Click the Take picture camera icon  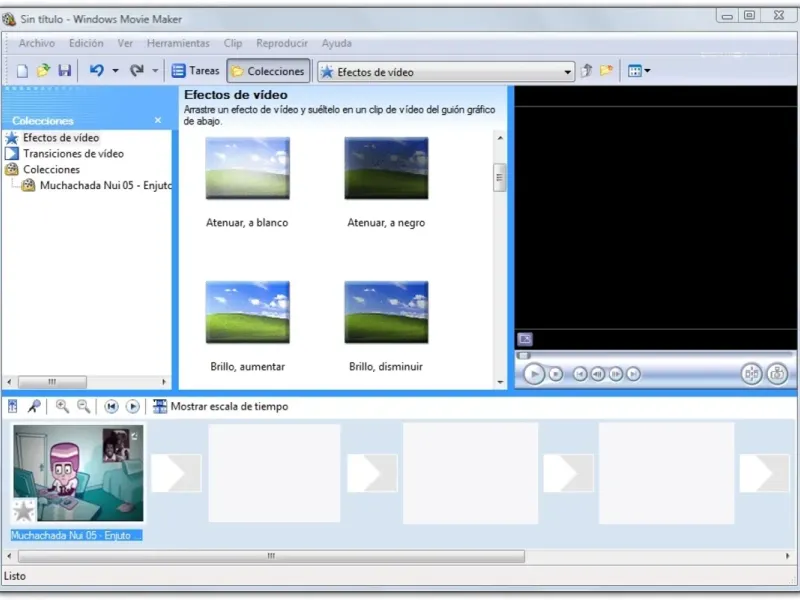(777, 374)
